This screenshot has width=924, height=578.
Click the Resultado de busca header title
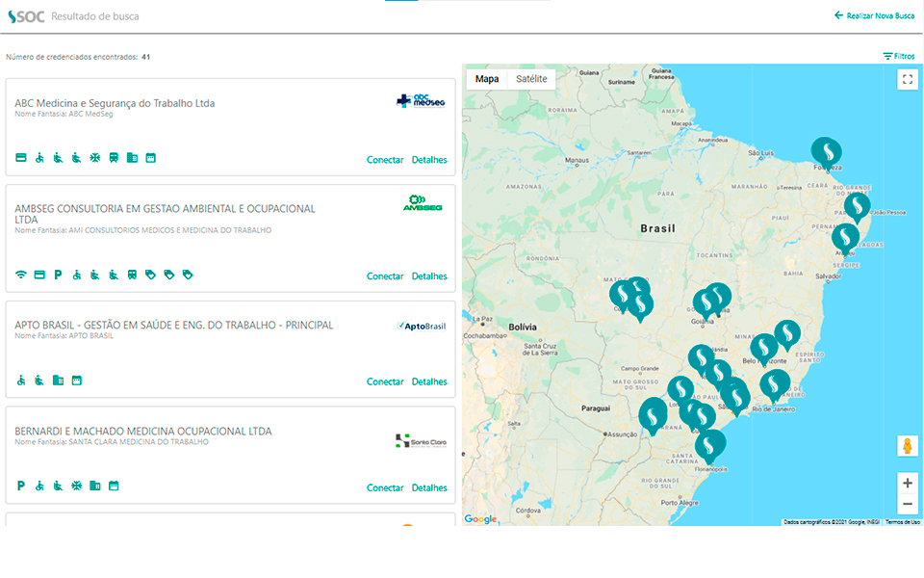(95, 16)
